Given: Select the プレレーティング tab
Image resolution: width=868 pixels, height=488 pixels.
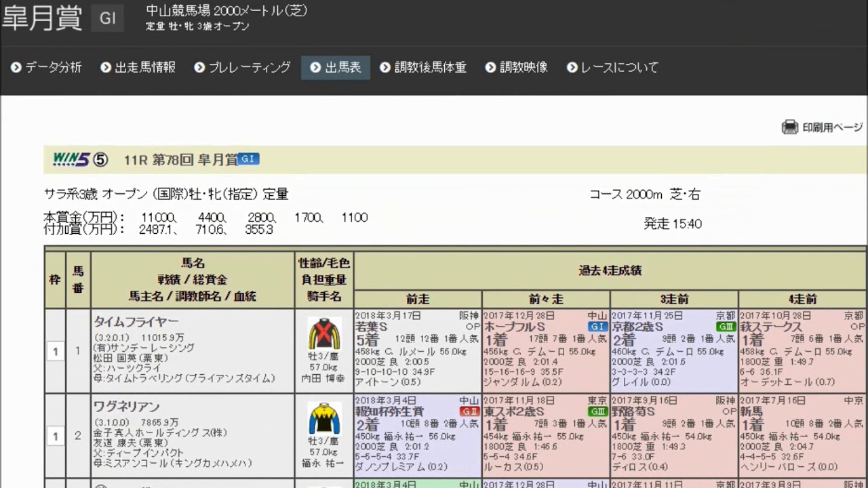Looking at the screenshot, I should (242, 68).
